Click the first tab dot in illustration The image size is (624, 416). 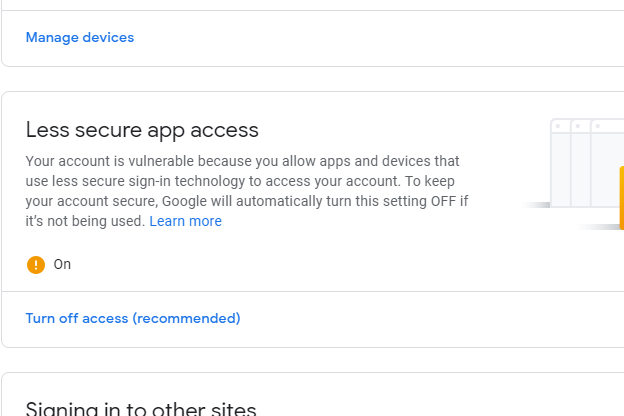tap(558, 126)
